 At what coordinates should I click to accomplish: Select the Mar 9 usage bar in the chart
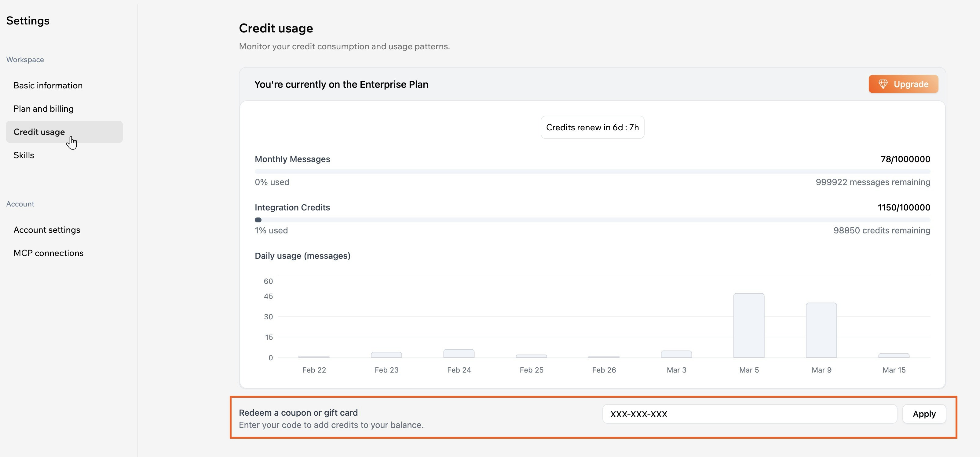point(821,329)
